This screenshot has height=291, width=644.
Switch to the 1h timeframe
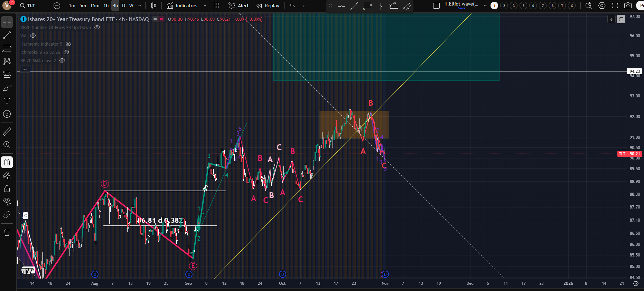click(106, 6)
